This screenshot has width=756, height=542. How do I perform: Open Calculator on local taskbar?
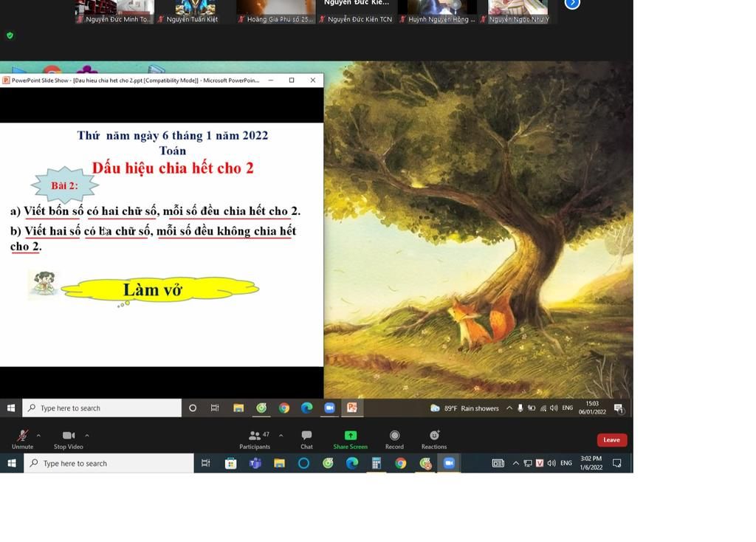point(377,464)
